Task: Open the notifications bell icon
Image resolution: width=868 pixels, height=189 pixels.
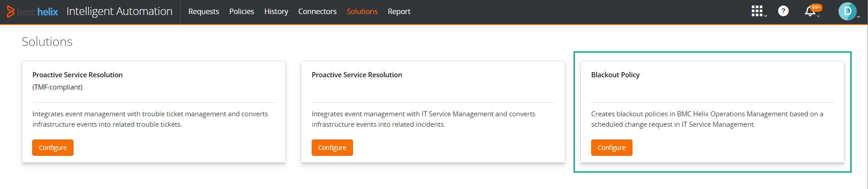Action: [810, 11]
